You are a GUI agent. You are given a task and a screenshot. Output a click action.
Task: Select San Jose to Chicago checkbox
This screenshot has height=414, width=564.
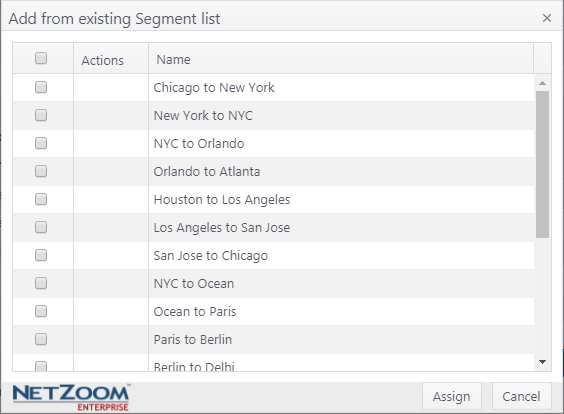pos(41,255)
